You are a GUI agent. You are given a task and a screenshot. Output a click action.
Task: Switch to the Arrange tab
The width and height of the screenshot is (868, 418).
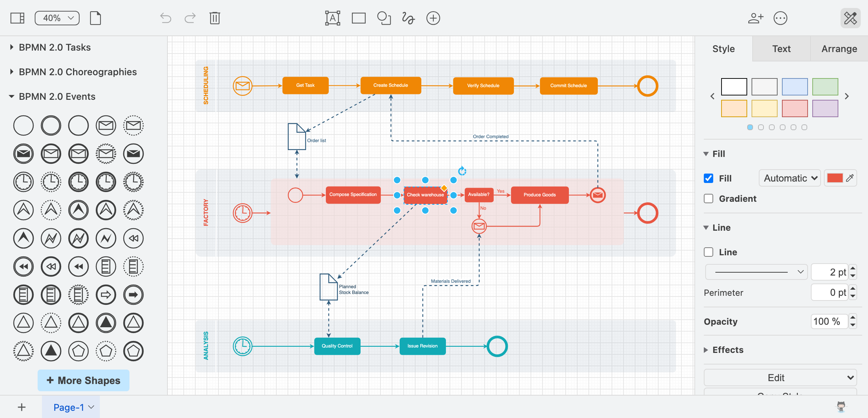(x=839, y=49)
